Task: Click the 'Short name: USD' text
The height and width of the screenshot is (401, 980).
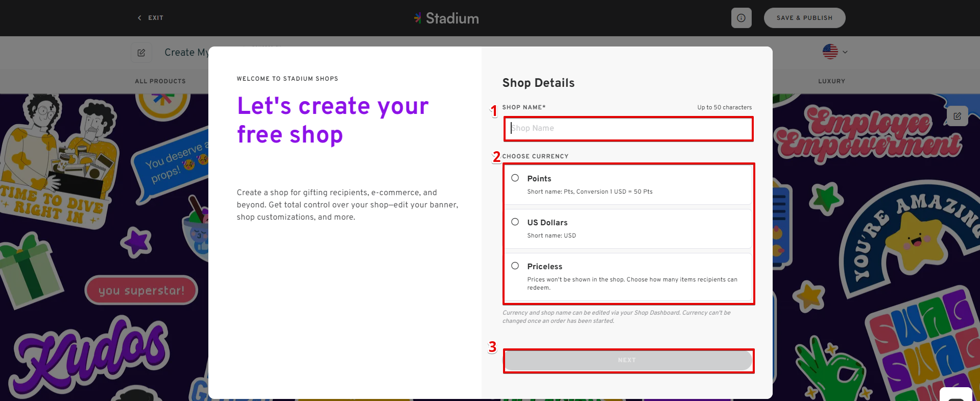Action: click(x=552, y=235)
